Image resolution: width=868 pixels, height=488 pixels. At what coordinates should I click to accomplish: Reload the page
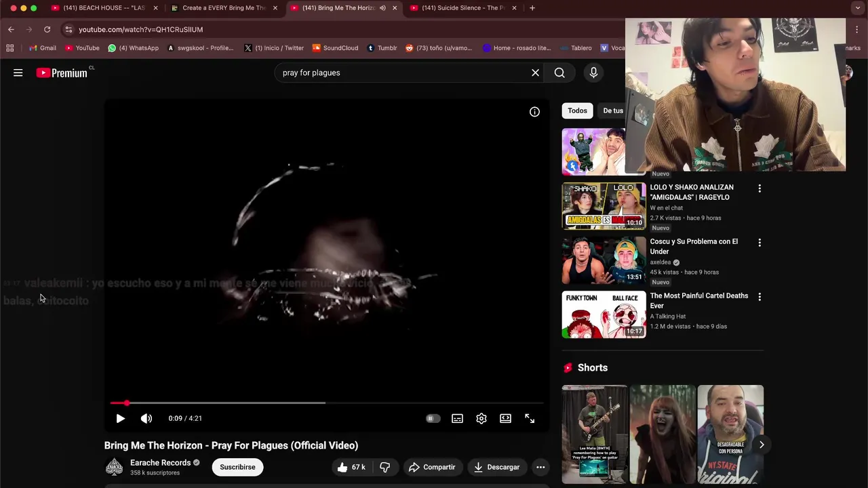coord(47,29)
